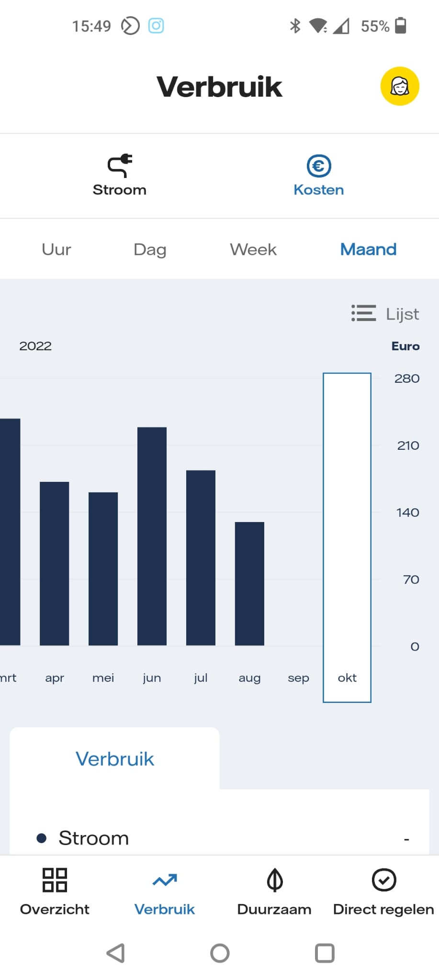Open Overzicht grid icon in bottom bar
The width and height of the screenshot is (439, 980).
(x=55, y=880)
